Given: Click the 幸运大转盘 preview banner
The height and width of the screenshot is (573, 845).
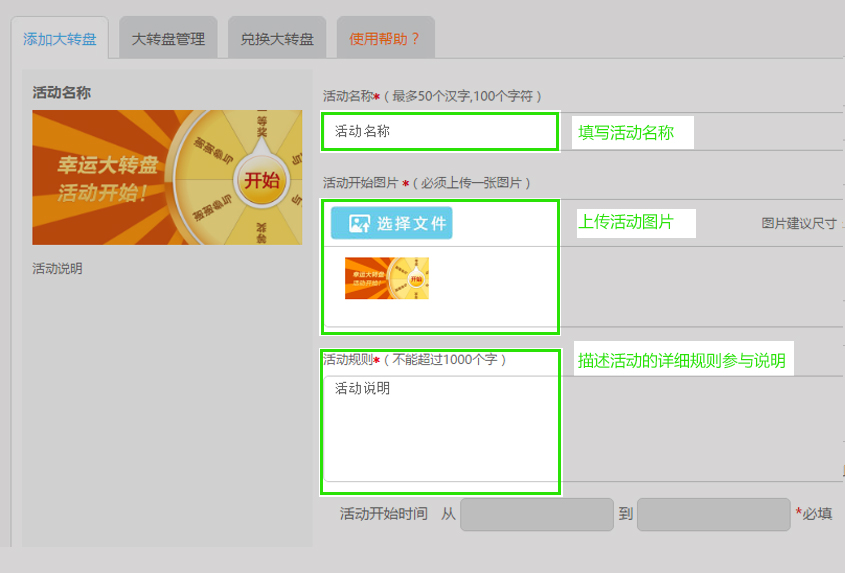Looking at the screenshot, I should point(167,177).
